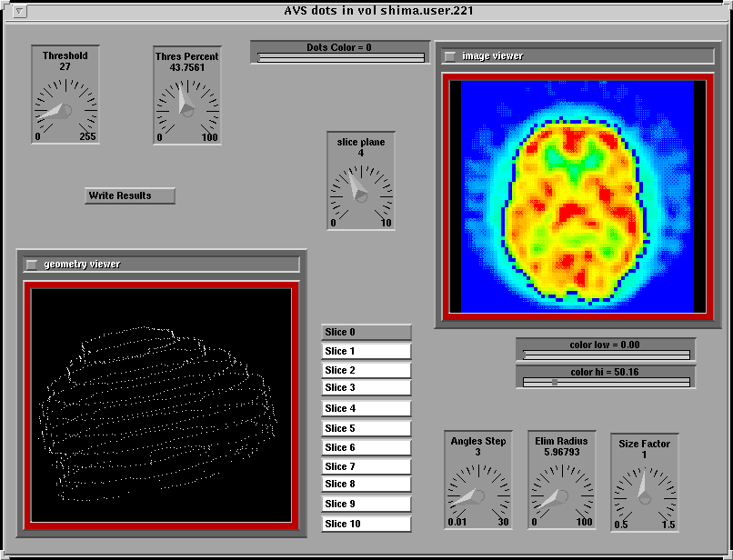The width and height of the screenshot is (733, 560).
Task: Select the Slice 5 button
Action: click(366, 428)
